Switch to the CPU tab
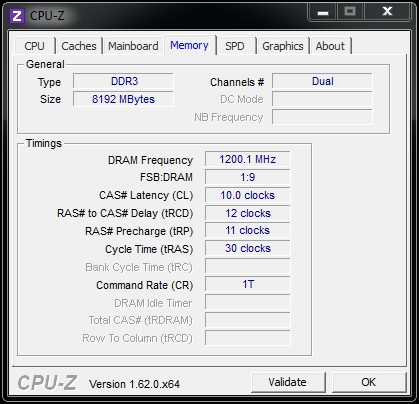The height and width of the screenshot is (404, 419). coord(35,46)
